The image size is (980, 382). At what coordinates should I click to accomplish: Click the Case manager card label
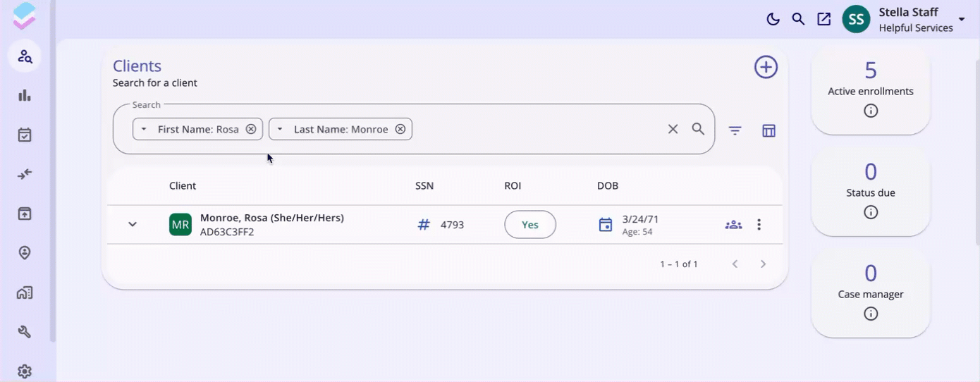(871, 294)
